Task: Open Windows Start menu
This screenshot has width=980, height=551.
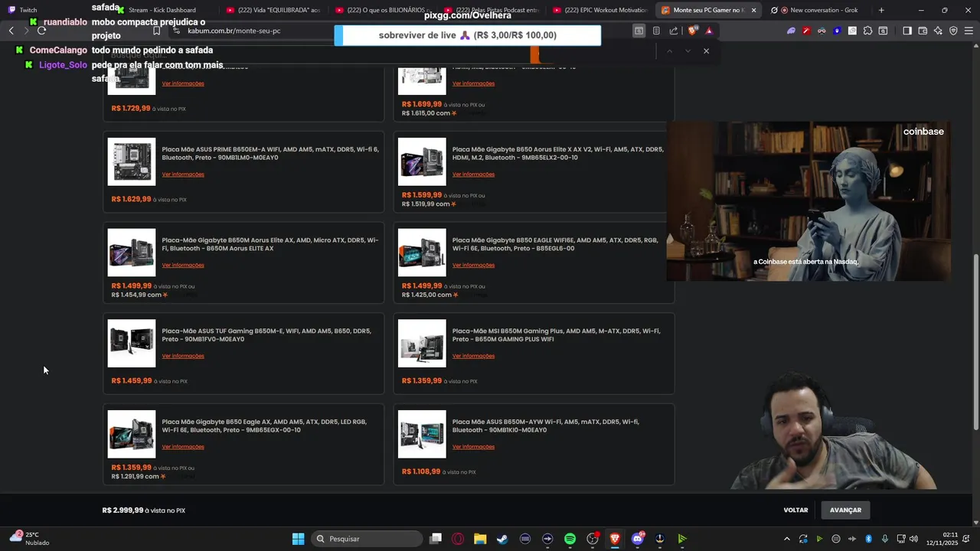Action: click(x=298, y=539)
